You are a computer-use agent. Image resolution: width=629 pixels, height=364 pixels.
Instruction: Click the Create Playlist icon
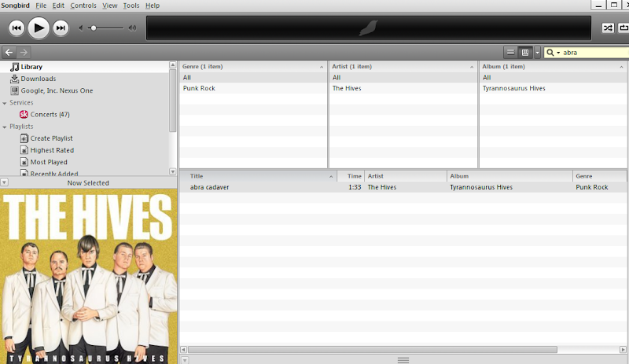(x=24, y=138)
